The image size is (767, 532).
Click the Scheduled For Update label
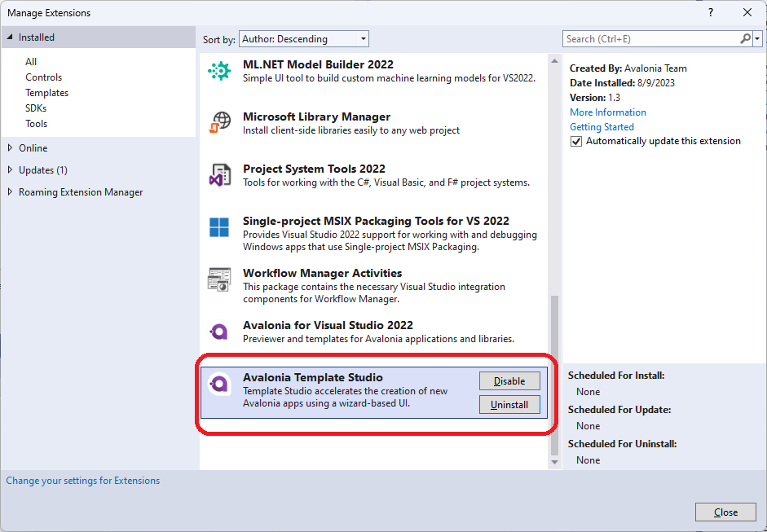tap(619, 410)
